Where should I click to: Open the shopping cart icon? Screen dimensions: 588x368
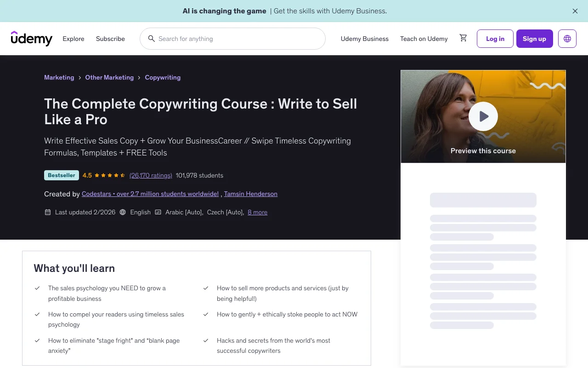click(x=463, y=38)
